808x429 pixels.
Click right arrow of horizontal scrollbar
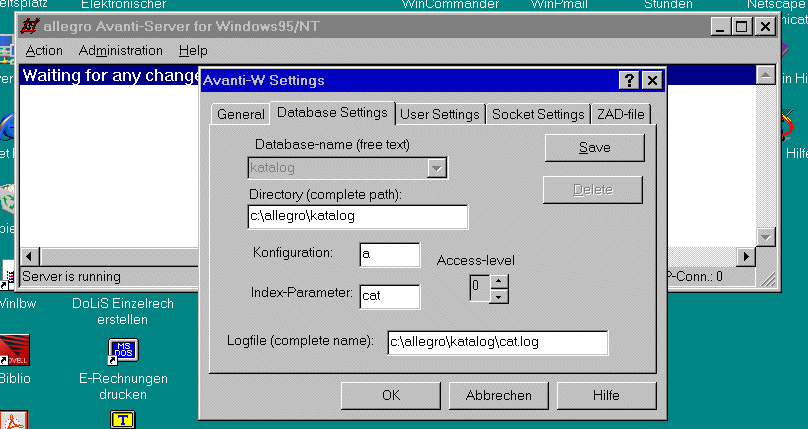746,256
